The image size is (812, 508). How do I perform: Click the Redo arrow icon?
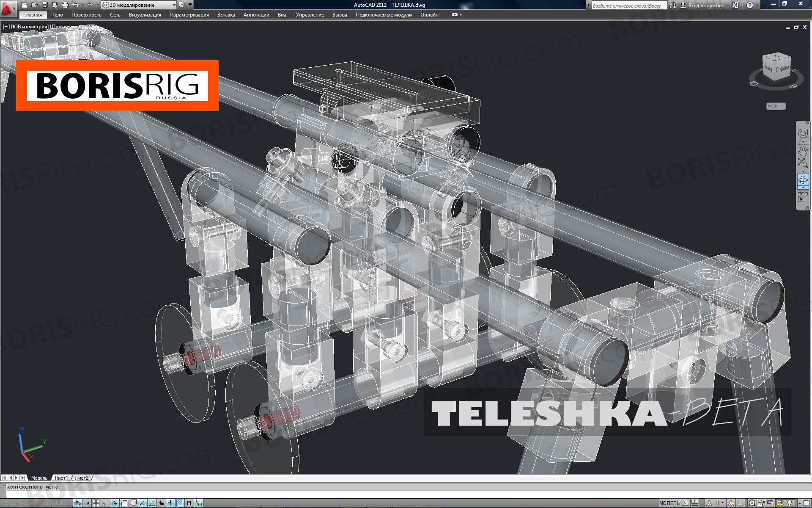[90, 5]
